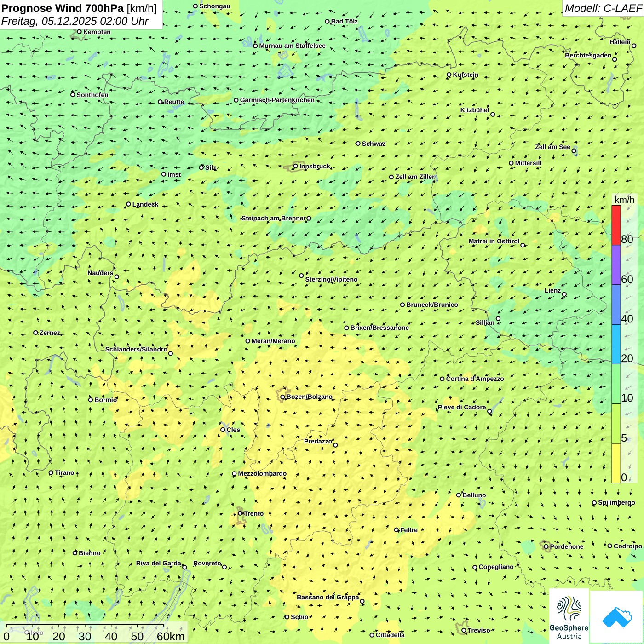Click the Cortina d'Ampezzo label

[475, 379]
